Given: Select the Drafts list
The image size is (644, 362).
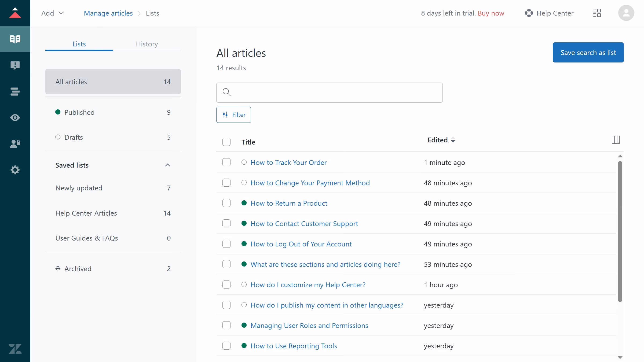Looking at the screenshot, I should tap(113, 137).
